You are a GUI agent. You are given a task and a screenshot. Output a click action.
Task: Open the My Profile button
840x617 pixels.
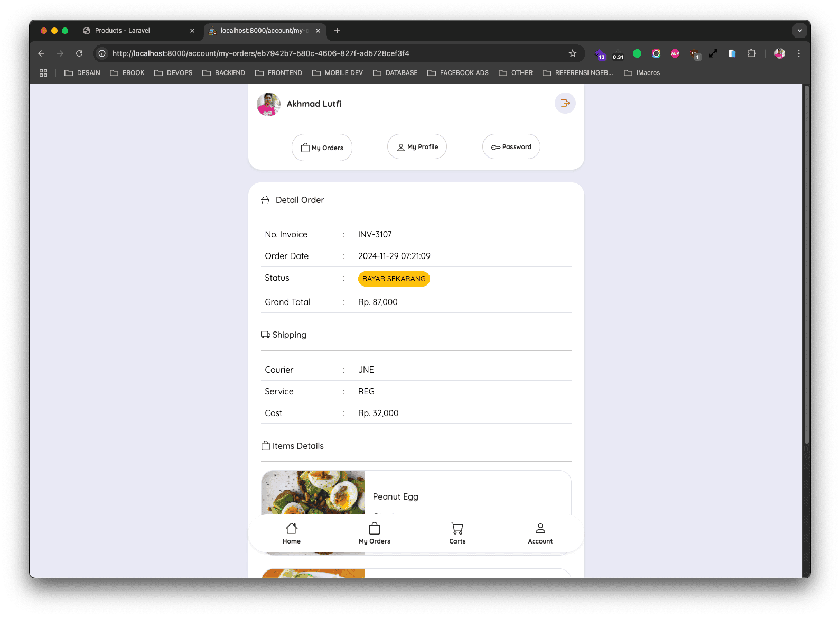point(417,147)
